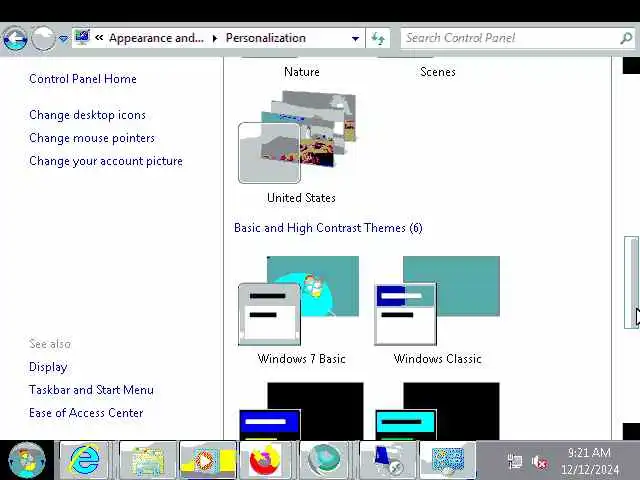Click the clock showing 9:21 AM
Screen dimensions: 640x480
589,453
